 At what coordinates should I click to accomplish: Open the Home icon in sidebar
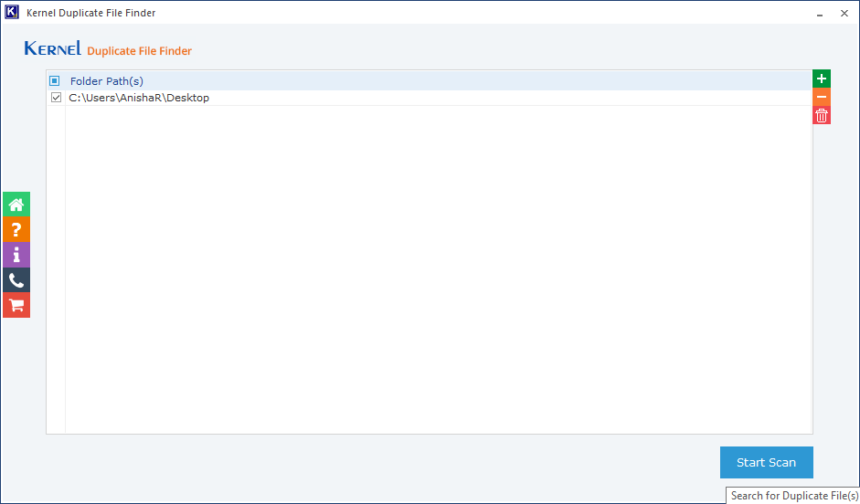[x=16, y=205]
